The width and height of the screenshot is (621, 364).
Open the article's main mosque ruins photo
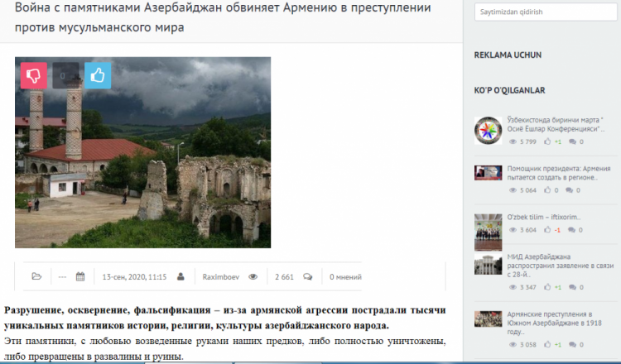pyautogui.click(x=142, y=152)
